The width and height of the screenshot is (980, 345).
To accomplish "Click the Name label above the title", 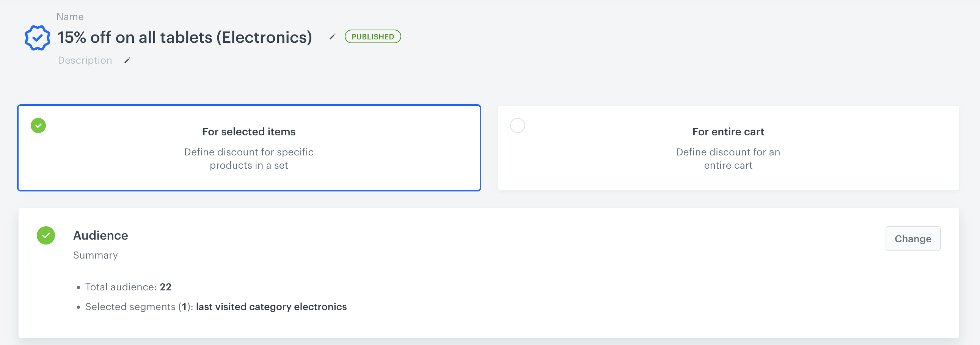I will click(70, 17).
